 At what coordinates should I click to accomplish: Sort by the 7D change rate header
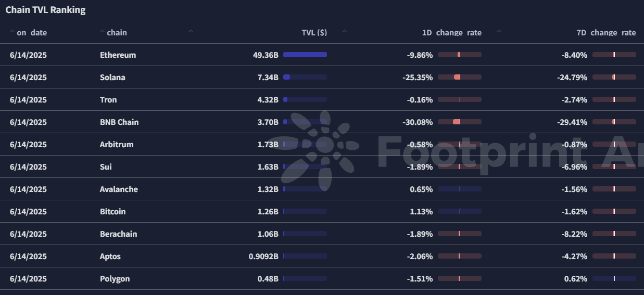[x=606, y=33]
